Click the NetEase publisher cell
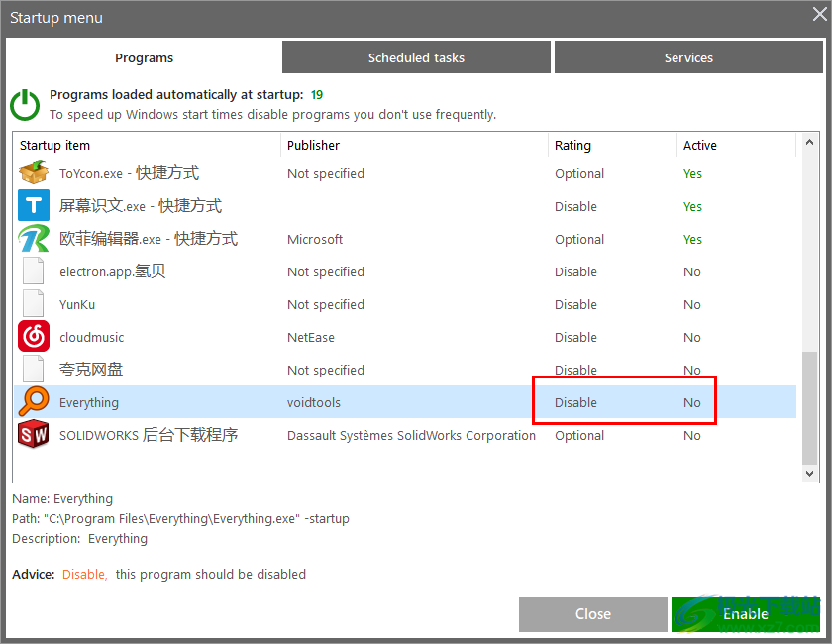 pos(310,337)
